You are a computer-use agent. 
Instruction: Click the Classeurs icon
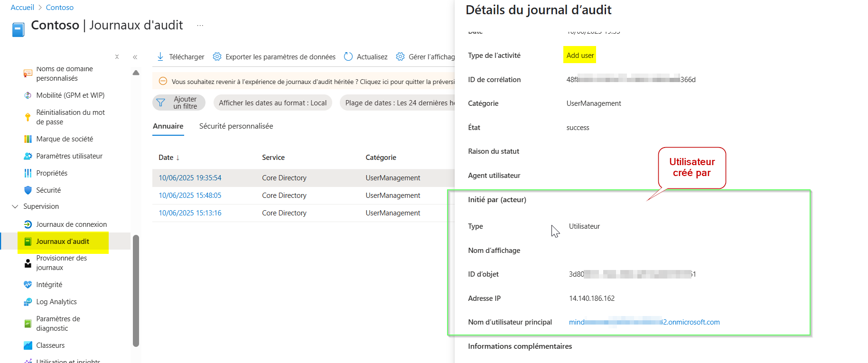coord(28,345)
